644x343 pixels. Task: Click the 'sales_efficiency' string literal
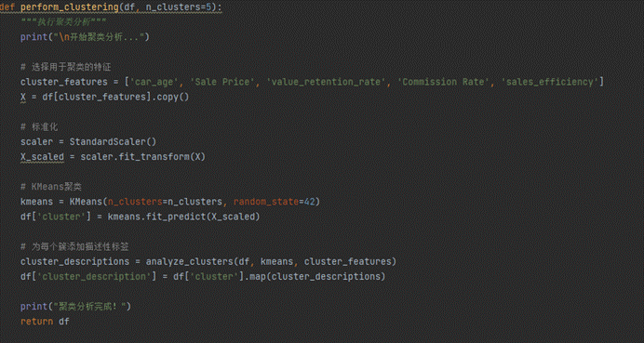click(x=549, y=82)
